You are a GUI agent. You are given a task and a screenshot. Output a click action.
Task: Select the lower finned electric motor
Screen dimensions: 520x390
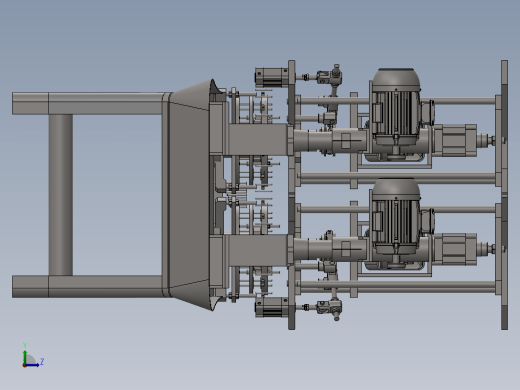click(x=396, y=222)
